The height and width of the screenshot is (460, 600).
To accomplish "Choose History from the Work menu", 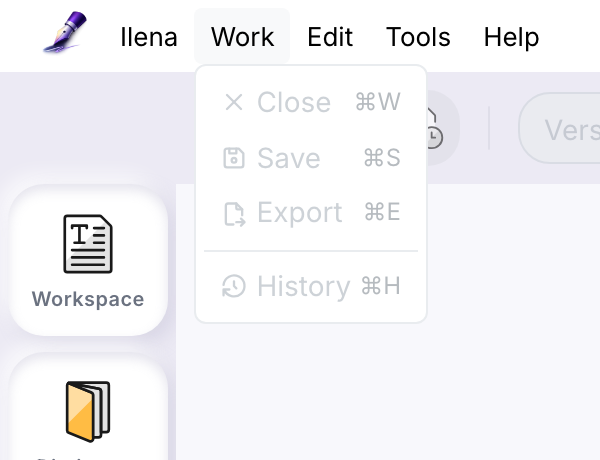I will pyautogui.click(x=311, y=286).
